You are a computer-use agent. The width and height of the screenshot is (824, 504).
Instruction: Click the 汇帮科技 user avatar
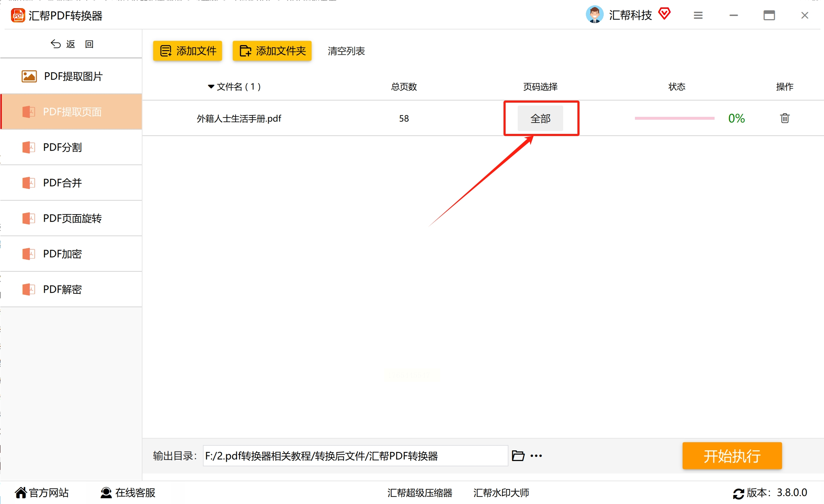pyautogui.click(x=594, y=15)
